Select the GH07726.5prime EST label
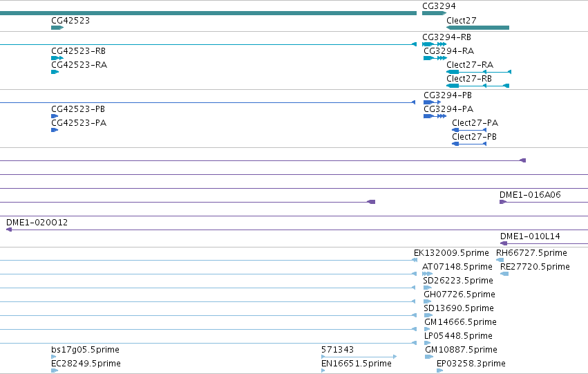Image resolution: width=588 pixels, height=374 pixels. 459,294
